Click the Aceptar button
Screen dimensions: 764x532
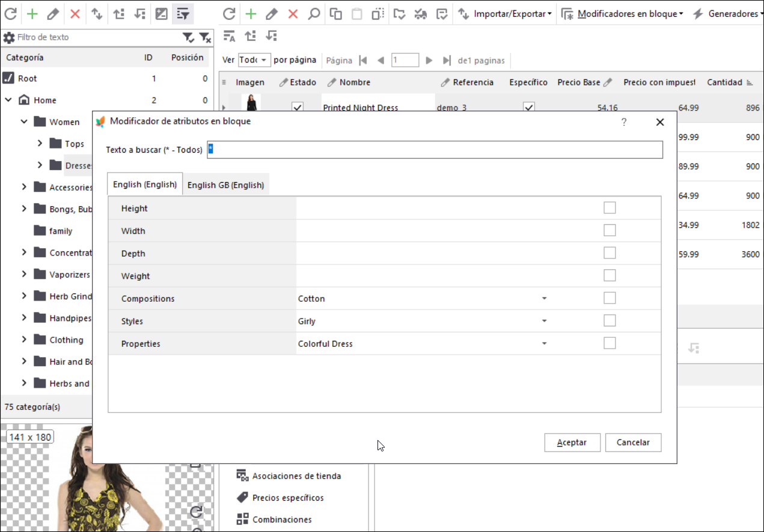(572, 442)
